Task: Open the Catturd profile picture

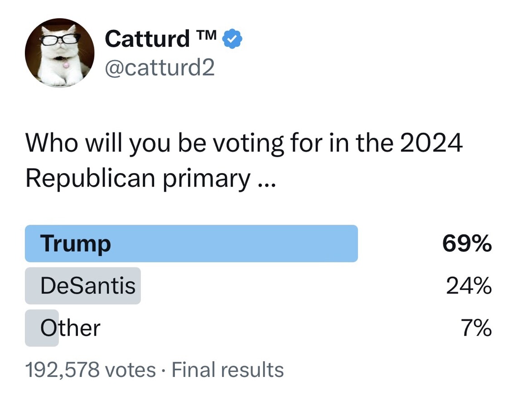Action: [x=60, y=53]
